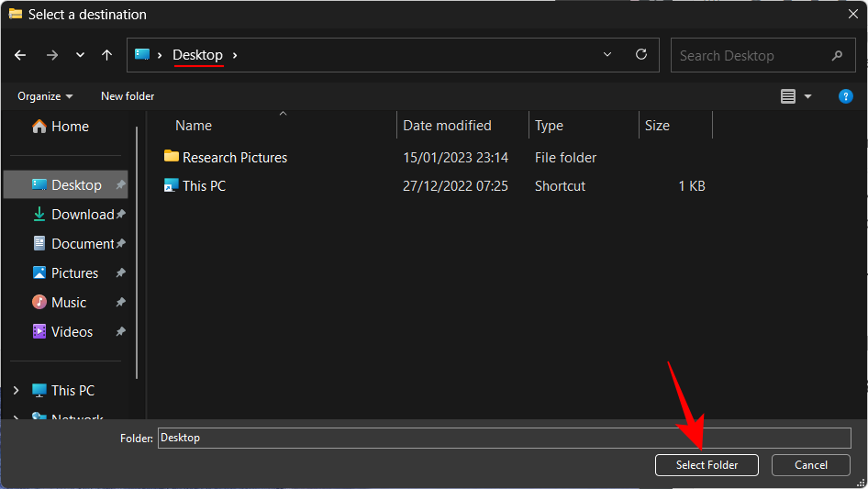Open Downloads in the navigation pane
This screenshot has width=868, height=489.
72,215
